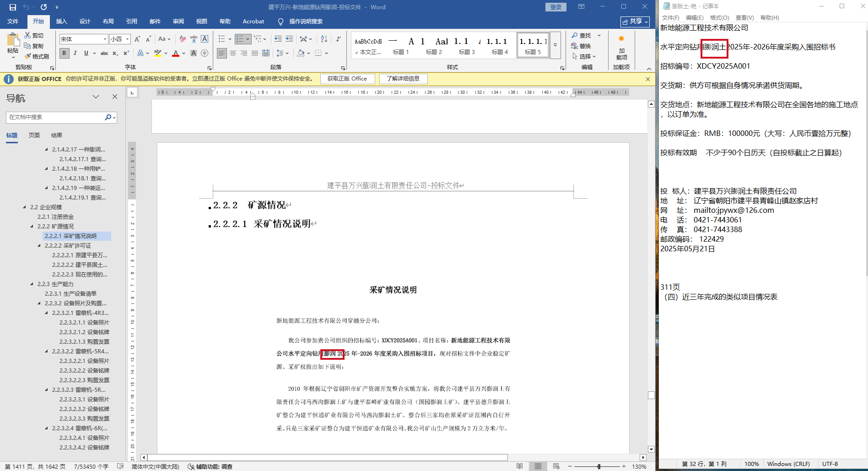868x471 pixels.
Task: Open the 格式(O) menu in Notepad
Action: (x=719, y=17)
